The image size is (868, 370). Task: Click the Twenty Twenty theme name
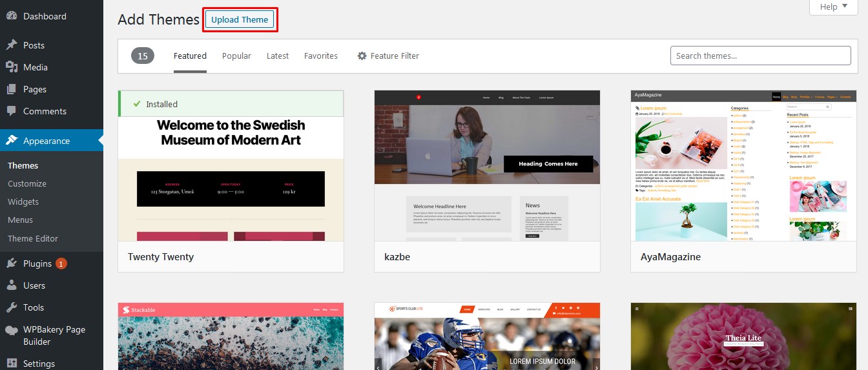pos(161,256)
